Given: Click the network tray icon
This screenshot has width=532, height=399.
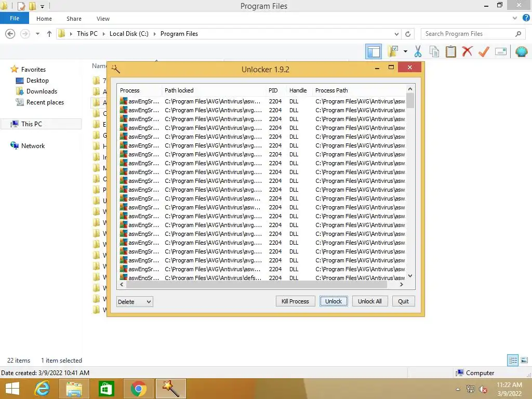Looking at the screenshot, I should coord(471,389).
